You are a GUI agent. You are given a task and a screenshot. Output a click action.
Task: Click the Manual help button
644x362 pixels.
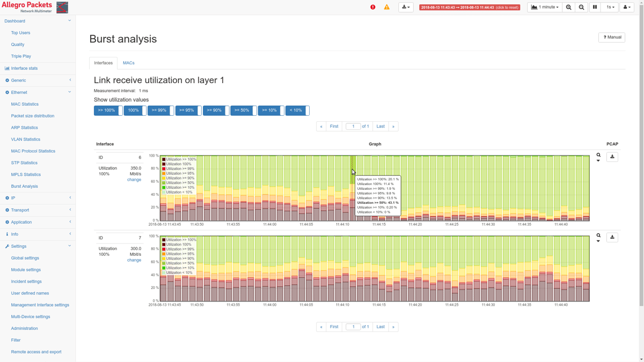pyautogui.click(x=612, y=38)
